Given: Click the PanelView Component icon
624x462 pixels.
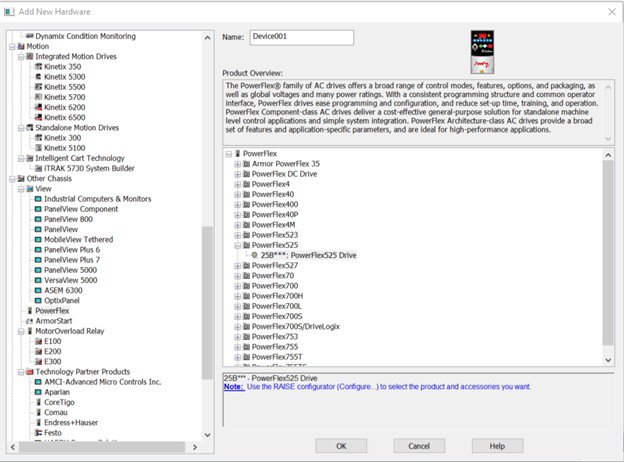Looking at the screenshot, I should (x=38, y=209).
